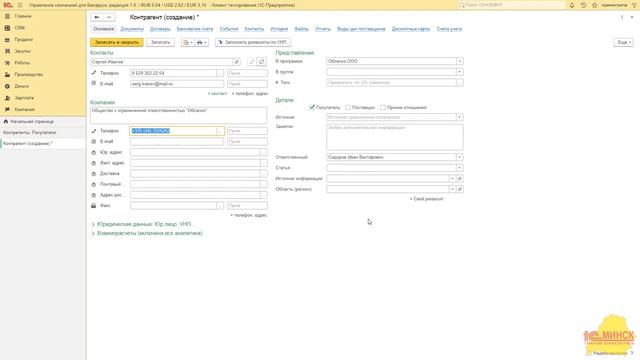Check the Прочие отношения checkbox
Screen dimensions: 640x360
point(382,107)
